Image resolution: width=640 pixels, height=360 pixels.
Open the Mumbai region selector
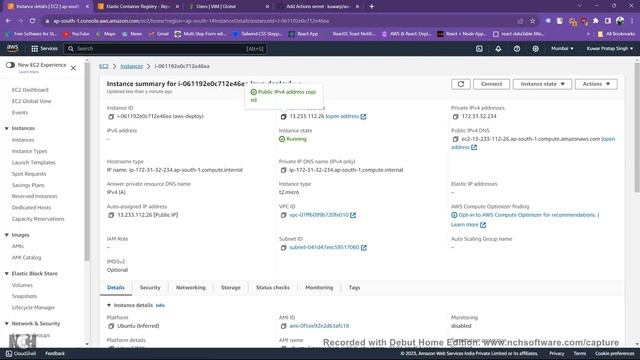[x=562, y=49]
